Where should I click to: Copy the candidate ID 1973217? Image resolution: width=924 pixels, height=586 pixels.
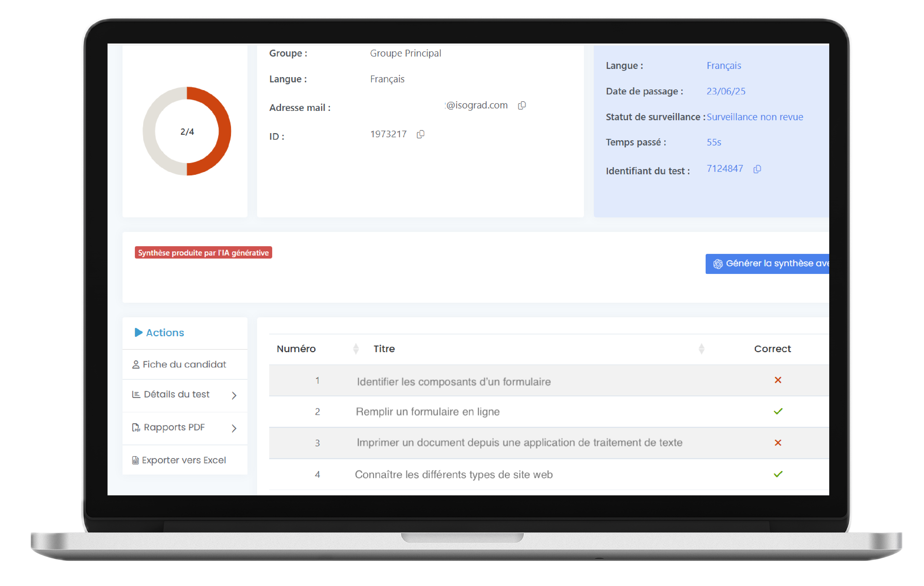point(420,134)
